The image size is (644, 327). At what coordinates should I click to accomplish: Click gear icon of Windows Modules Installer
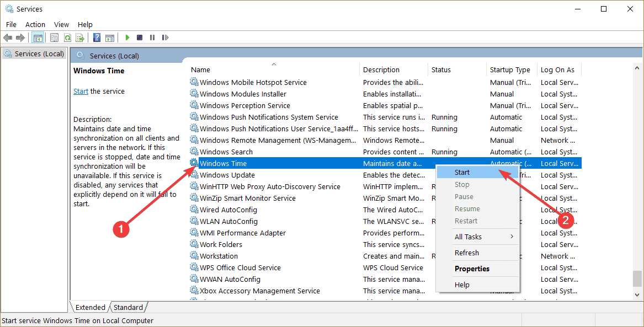coord(194,94)
